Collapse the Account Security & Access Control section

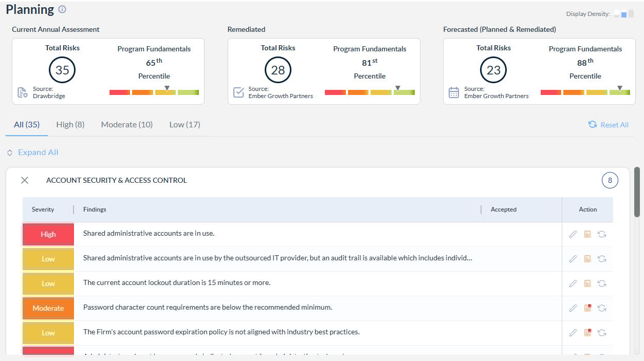click(25, 180)
